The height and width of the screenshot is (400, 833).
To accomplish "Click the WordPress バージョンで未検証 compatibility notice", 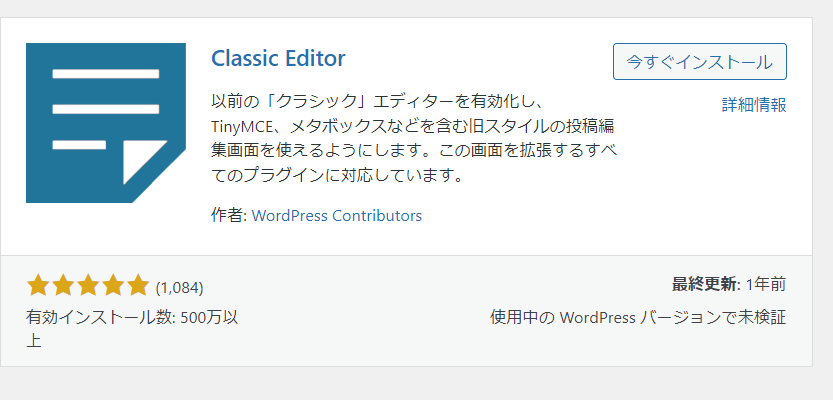I will [637, 317].
